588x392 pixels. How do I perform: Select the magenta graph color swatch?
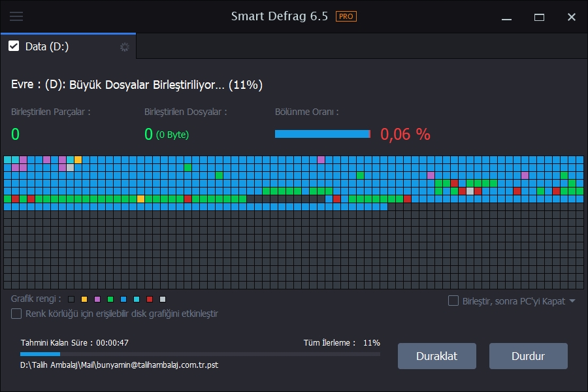97,299
